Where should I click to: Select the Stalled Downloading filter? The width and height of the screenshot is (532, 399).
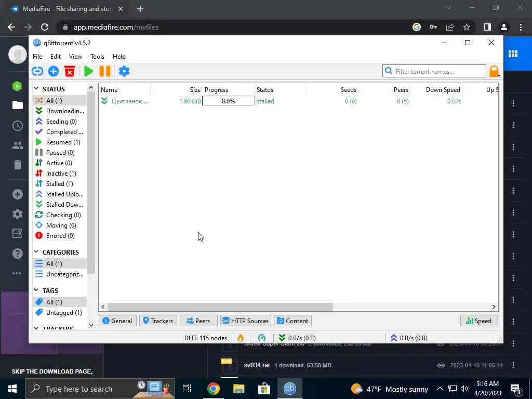(x=60, y=205)
